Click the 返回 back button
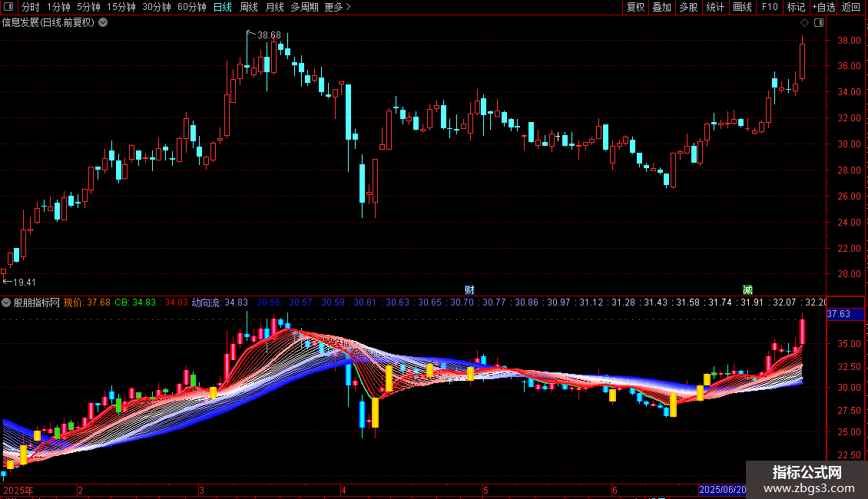 (x=851, y=7)
